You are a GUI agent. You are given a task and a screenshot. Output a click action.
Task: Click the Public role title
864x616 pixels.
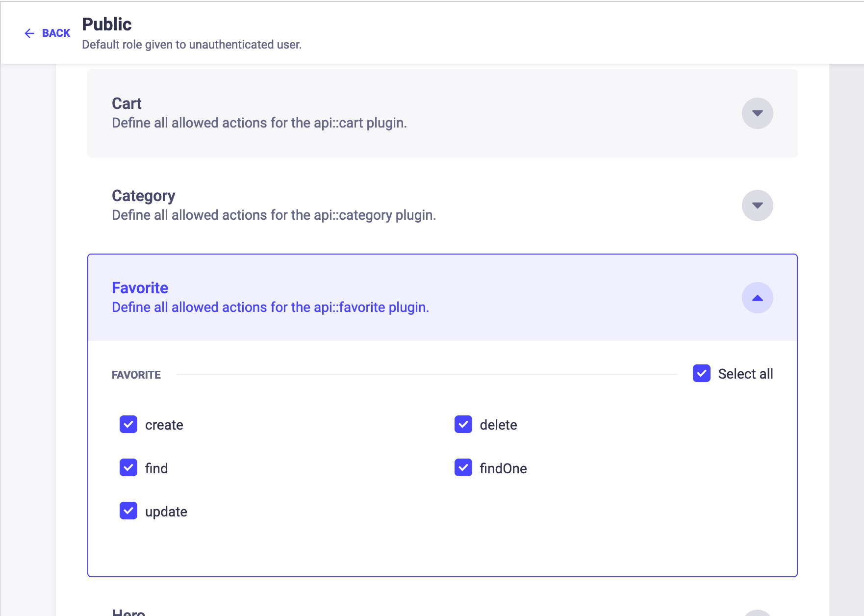click(107, 25)
